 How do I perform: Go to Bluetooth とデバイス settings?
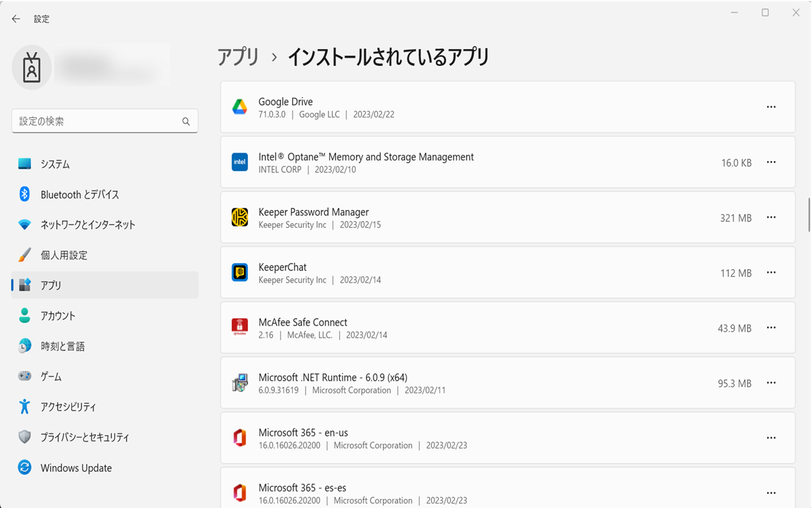[x=80, y=195]
